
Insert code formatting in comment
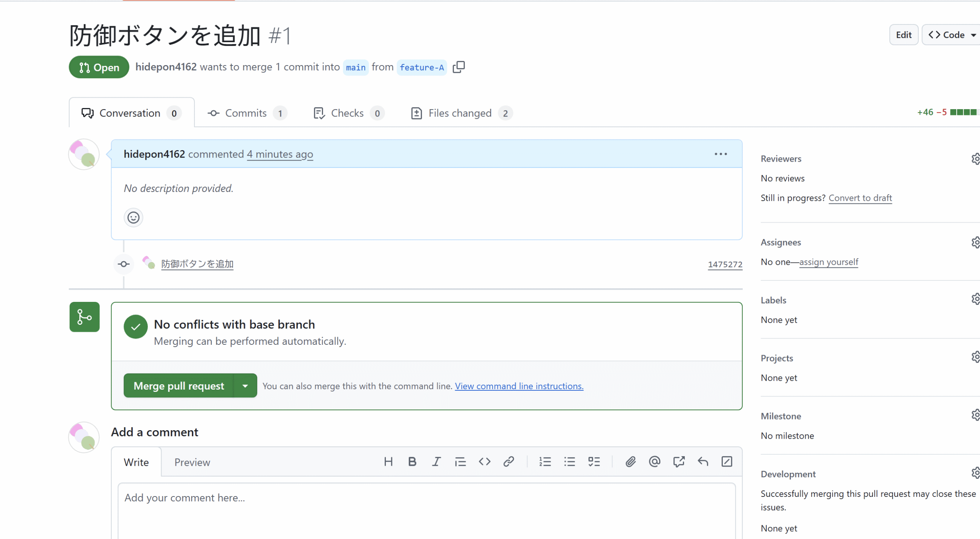coord(485,462)
